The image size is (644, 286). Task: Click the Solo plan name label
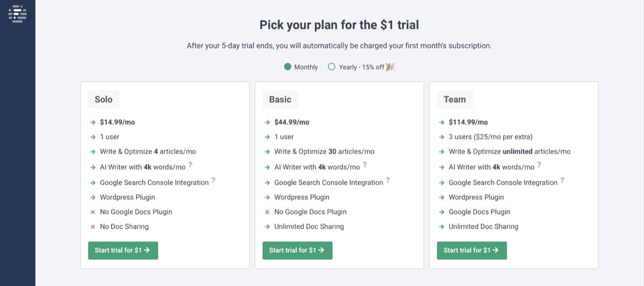tap(104, 99)
